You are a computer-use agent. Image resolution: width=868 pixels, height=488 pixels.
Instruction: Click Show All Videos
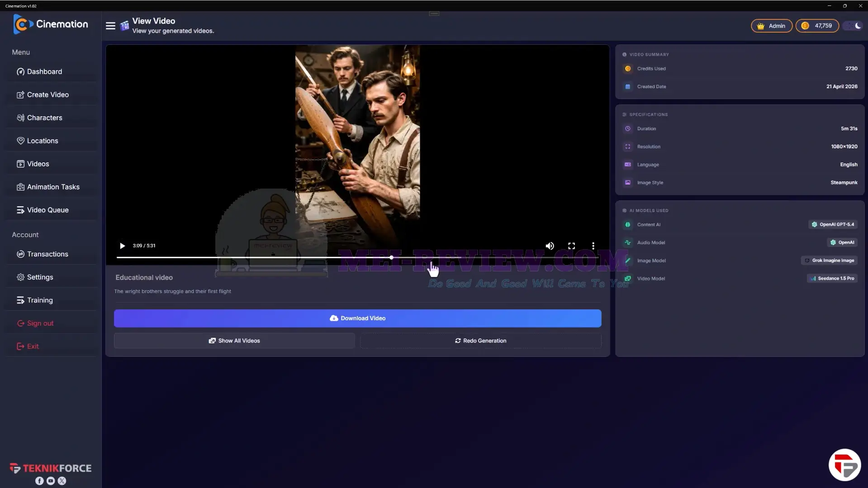pyautogui.click(x=234, y=341)
